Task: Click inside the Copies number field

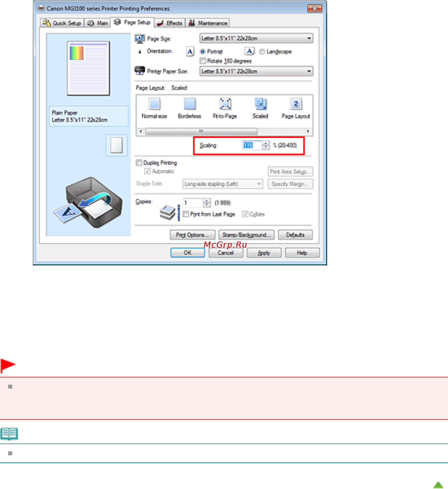Action: tap(193, 203)
